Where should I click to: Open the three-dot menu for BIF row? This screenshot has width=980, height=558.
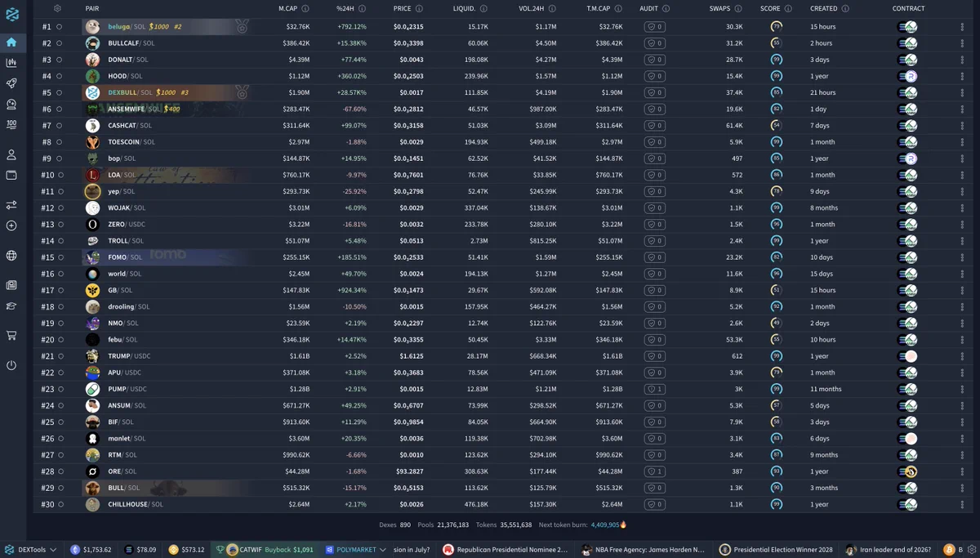[962, 422]
